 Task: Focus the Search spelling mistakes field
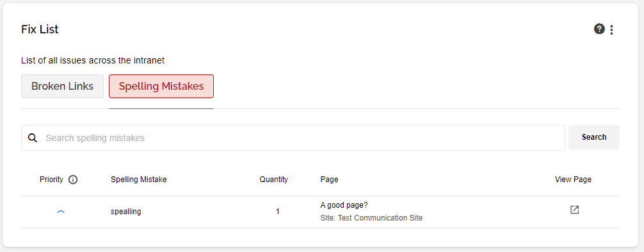293,138
